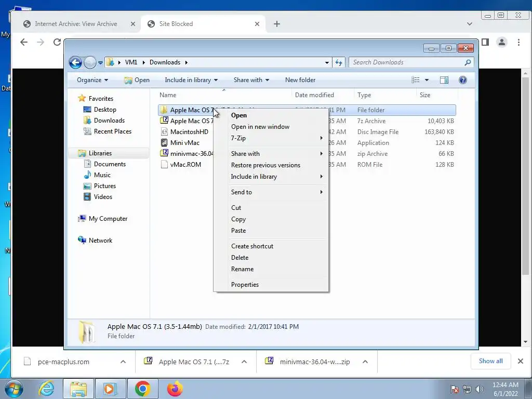Open Music library
Image resolution: width=532 pixels, height=399 pixels.
coord(102,175)
